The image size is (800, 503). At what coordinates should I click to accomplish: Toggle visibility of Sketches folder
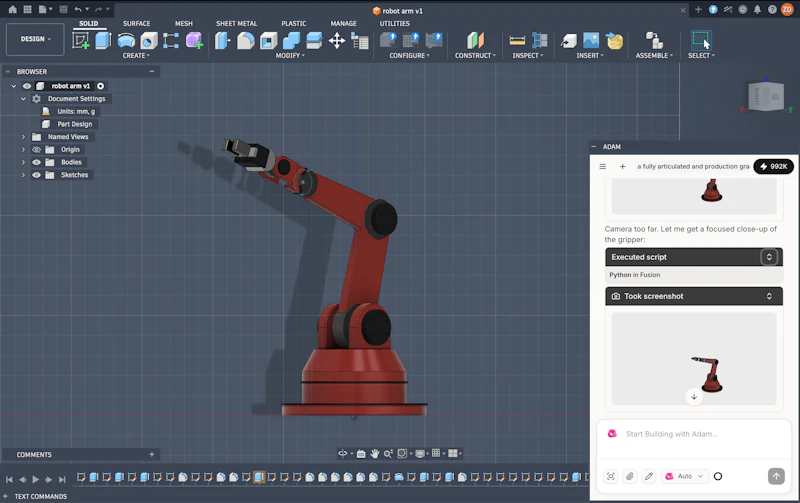36,175
